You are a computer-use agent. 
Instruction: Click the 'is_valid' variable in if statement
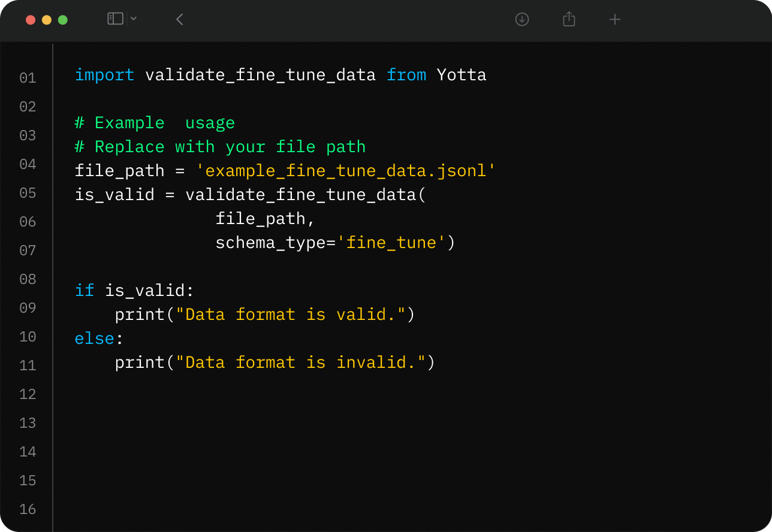click(x=145, y=291)
